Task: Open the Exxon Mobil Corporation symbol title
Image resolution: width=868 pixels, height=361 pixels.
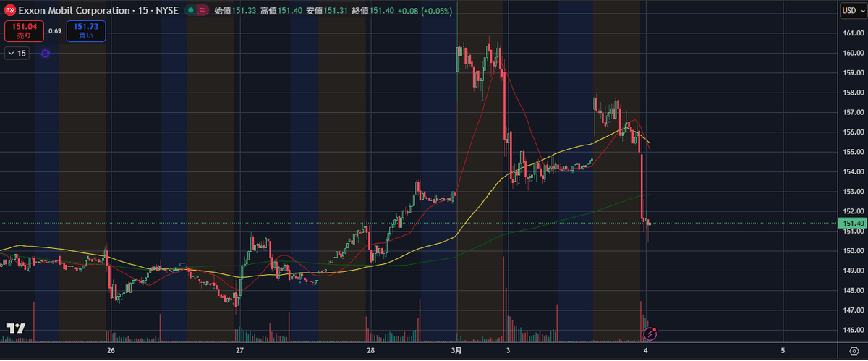Action: [98, 10]
